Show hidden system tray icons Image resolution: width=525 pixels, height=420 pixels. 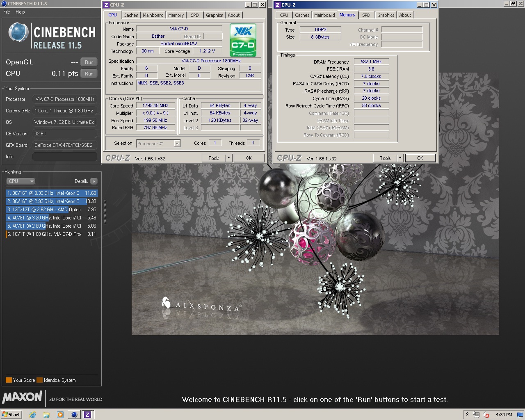click(x=467, y=415)
